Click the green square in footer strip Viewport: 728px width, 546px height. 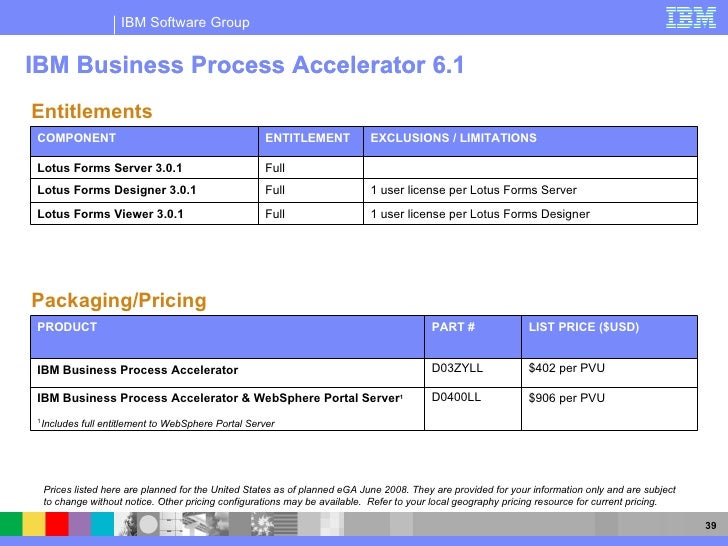tap(11, 524)
